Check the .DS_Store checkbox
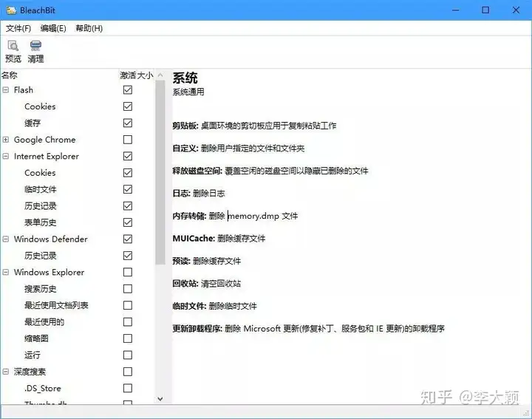532x419 pixels. tap(128, 388)
